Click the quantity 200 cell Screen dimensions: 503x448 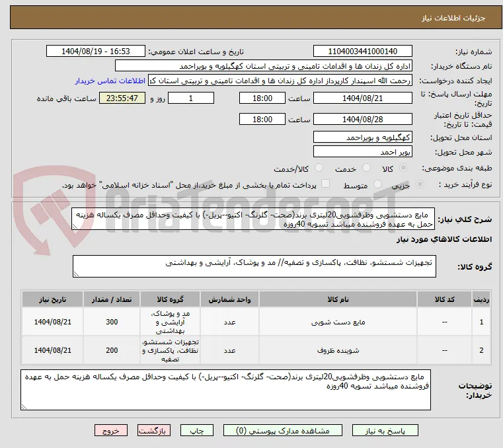[x=112, y=350]
